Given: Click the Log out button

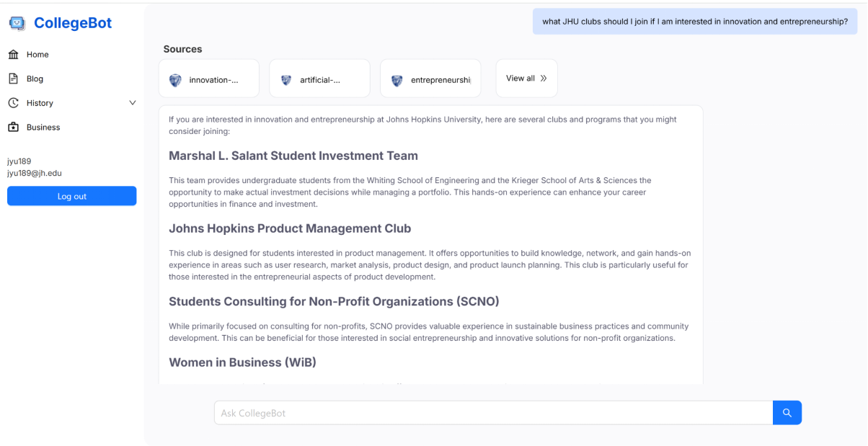Looking at the screenshot, I should coord(72,196).
